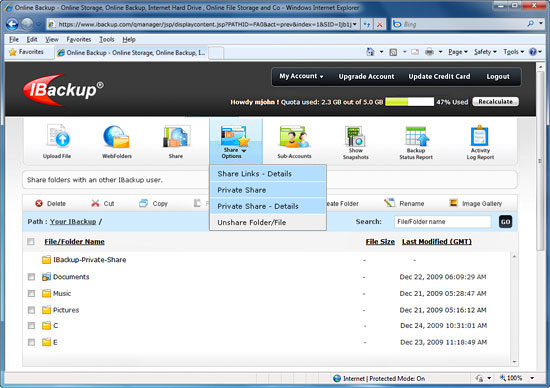Viewport: 550px width, 388px height.
Task: Click the IBackup logo
Action: coord(63,90)
